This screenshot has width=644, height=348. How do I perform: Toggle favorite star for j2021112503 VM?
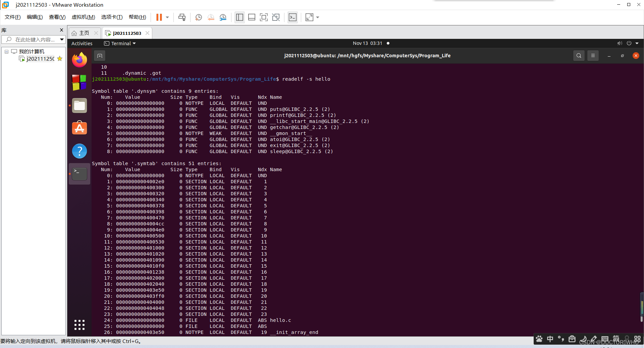point(60,59)
